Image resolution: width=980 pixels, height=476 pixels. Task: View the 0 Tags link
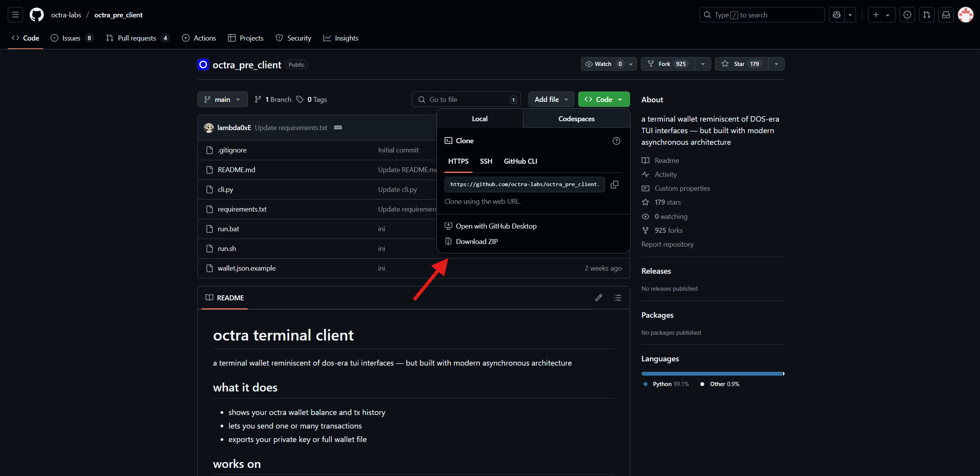pyautogui.click(x=311, y=99)
